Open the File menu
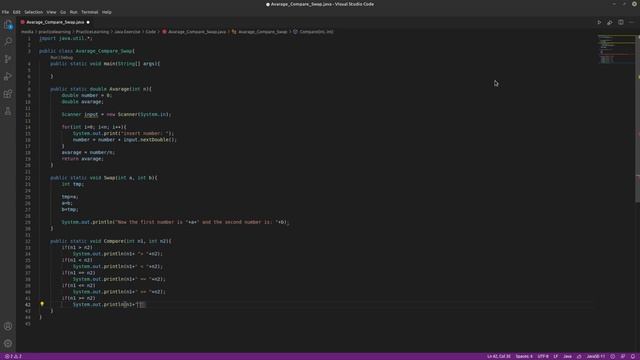This screenshot has width=640, height=360. click(5, 12)
